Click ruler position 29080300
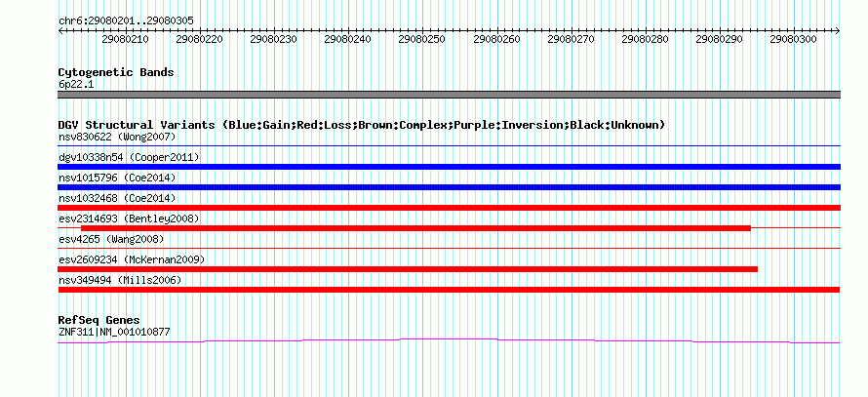 [x=793, y=39]
